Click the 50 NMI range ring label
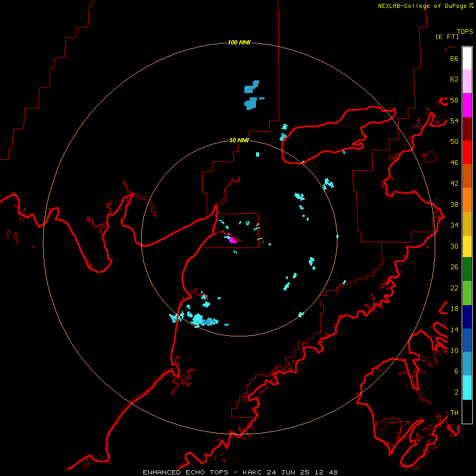The width and height of the screenshot is (476, 476). tap(239, 140)
